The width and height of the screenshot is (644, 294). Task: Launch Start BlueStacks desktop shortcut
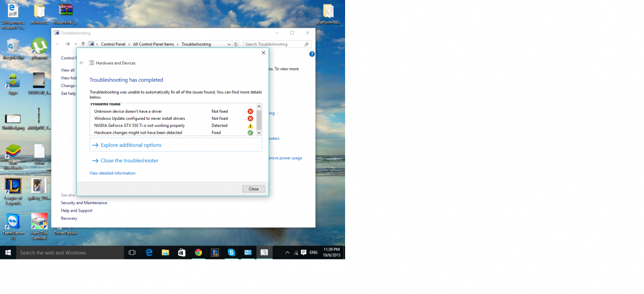(13, 157)
